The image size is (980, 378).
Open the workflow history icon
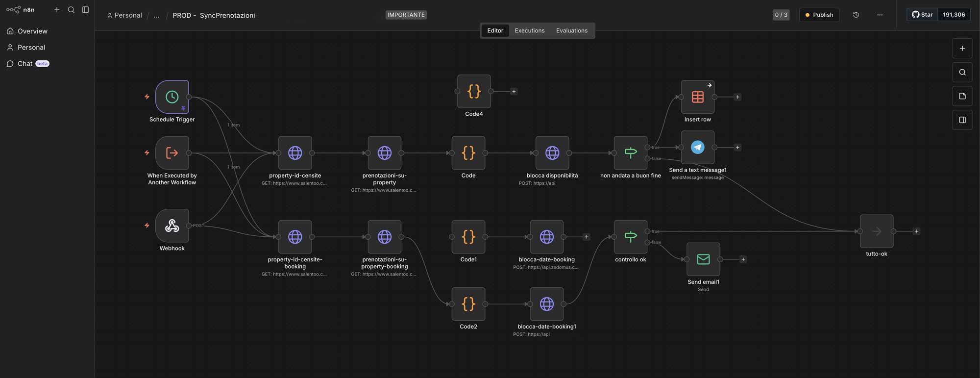click(x=856, y=15)
